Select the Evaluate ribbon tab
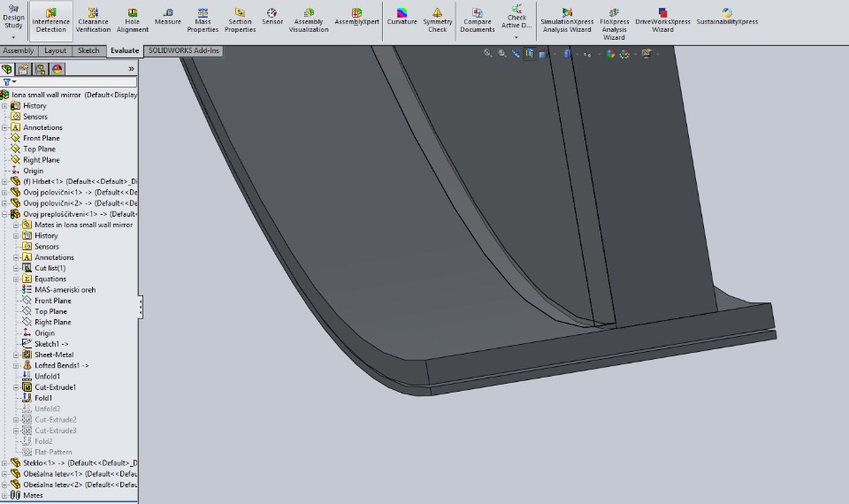Image resolution: width=849 pixels, height=504 pixels. (x=125, y=50)
